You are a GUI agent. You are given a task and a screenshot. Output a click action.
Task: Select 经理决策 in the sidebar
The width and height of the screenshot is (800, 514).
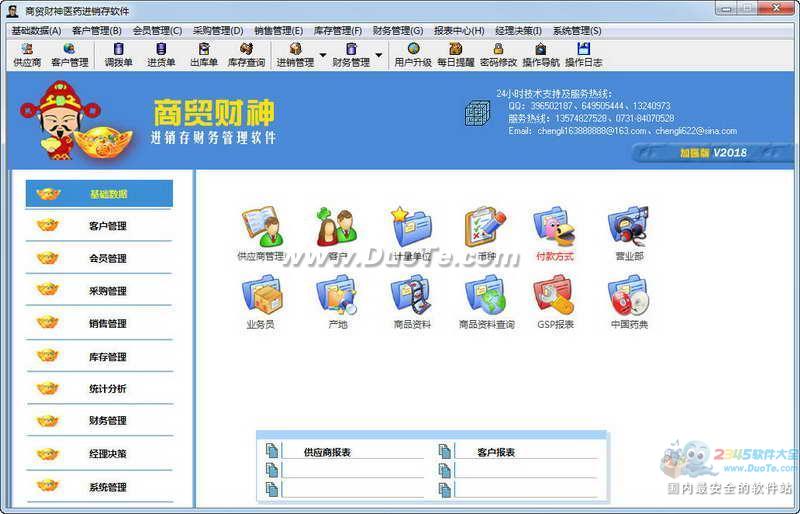point(99,453)
